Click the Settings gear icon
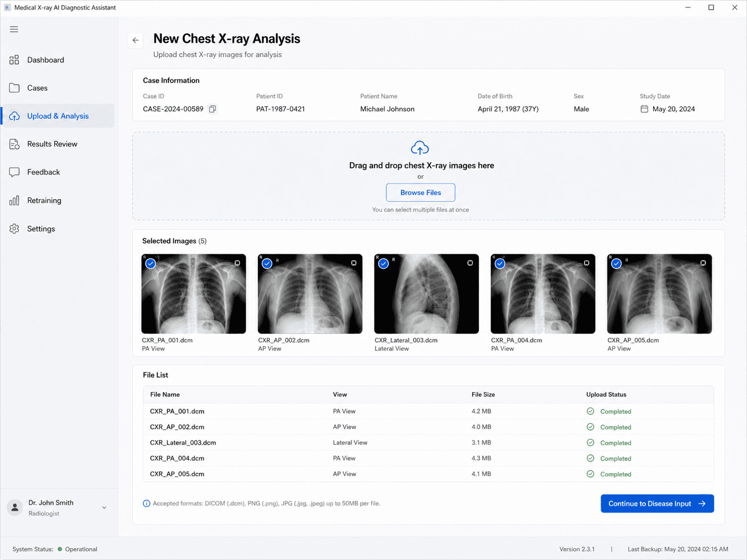This screenshot has width=747, height=560. coord(14,228)
